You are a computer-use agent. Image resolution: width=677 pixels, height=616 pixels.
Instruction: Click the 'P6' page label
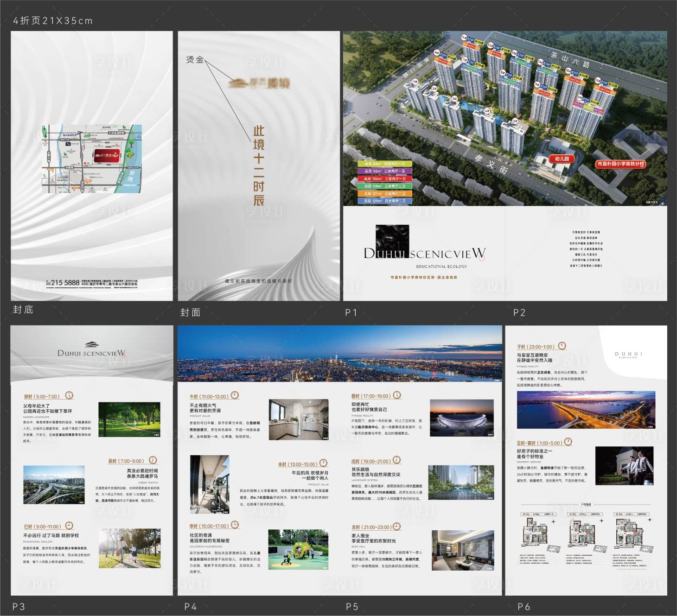(524, 606)
